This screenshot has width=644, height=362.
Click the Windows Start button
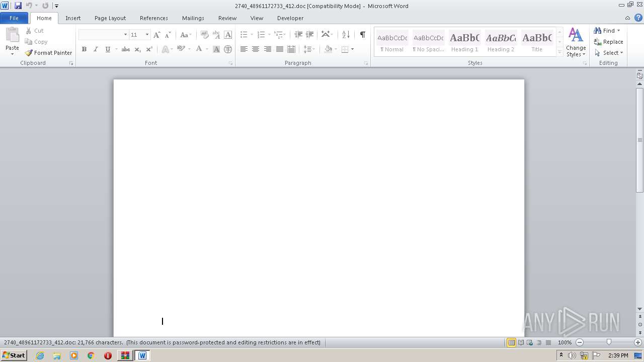(14, 355)
